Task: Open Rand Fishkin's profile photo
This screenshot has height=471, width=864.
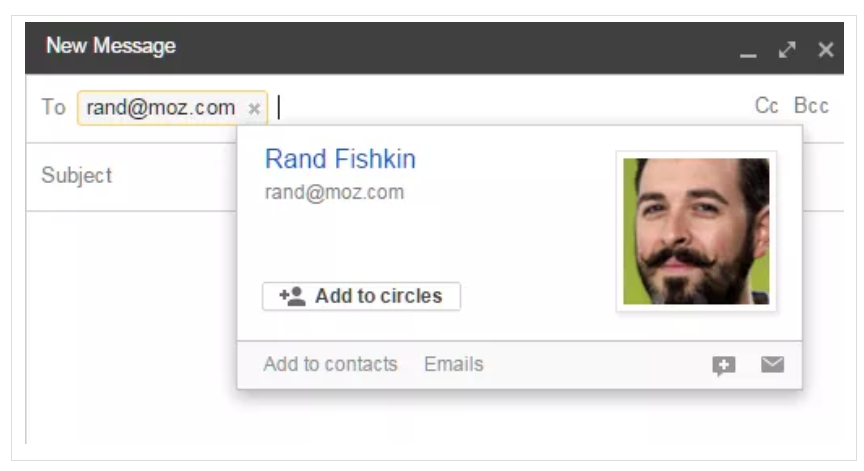Action: pos(696,231)
